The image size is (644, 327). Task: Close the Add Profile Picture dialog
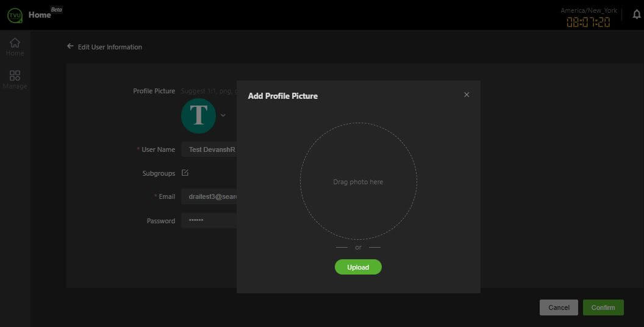467,95
